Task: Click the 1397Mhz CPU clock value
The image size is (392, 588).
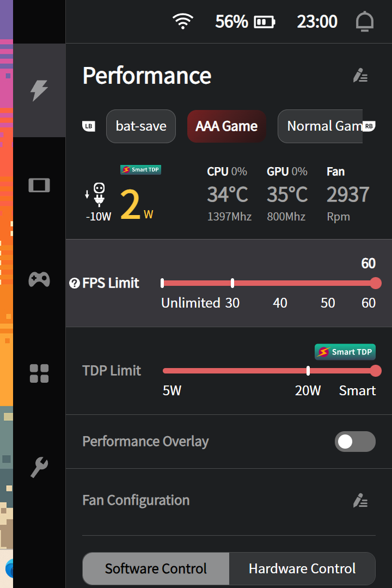Action: tap(229, 217)
